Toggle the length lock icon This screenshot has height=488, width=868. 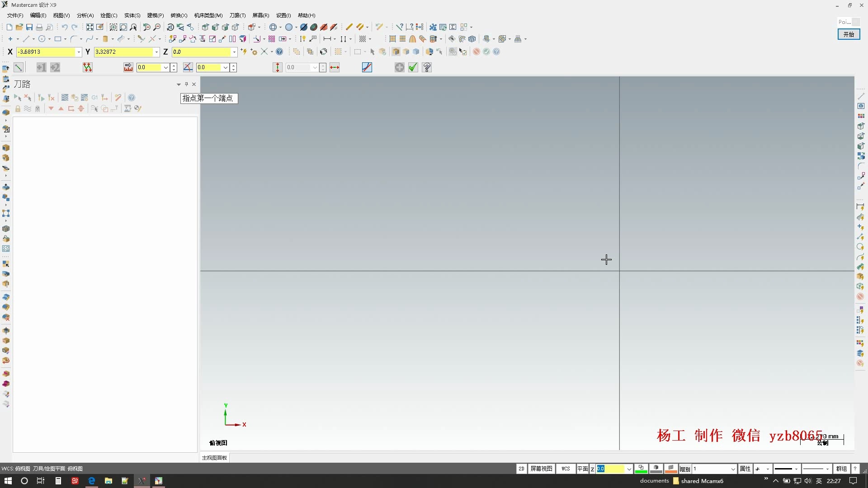pyautogui.click(x=128, y=67)
